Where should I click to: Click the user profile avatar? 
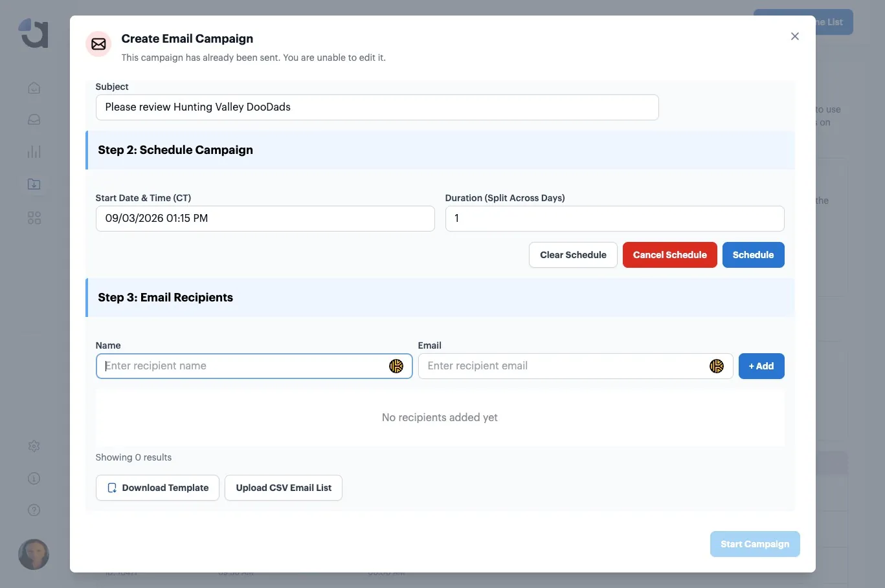[34, 554]
